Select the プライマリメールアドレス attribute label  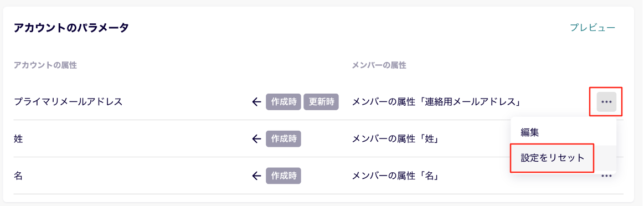tap(68, 102)
